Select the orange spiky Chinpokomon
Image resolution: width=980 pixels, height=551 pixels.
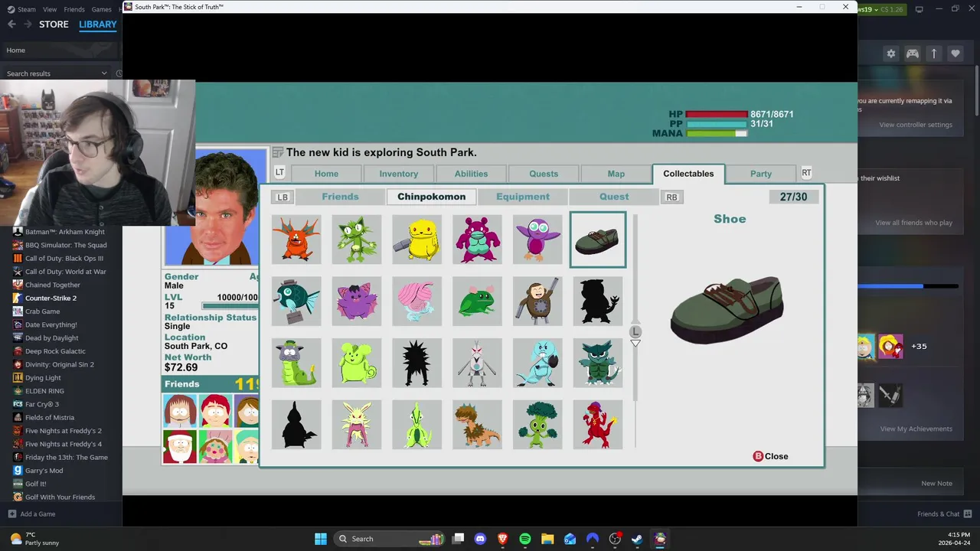click(x=296, y=240)
